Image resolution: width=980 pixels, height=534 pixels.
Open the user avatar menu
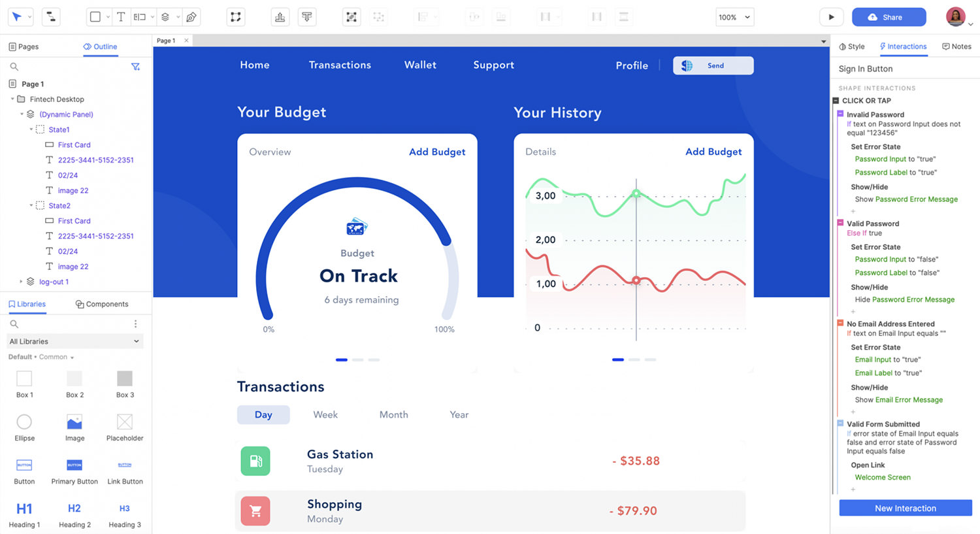click(956, 16)
